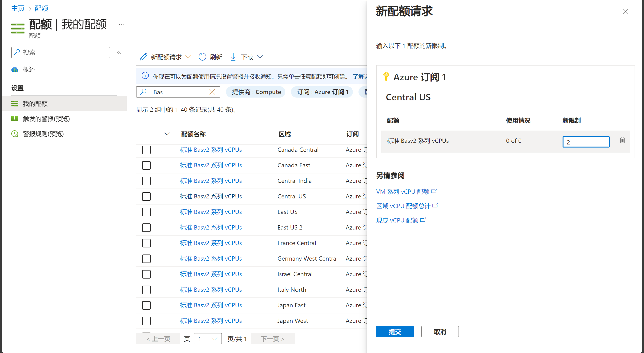Open the ellipsis more options menu
Viewport: 644px width, 353px height.
click(121, 25)
